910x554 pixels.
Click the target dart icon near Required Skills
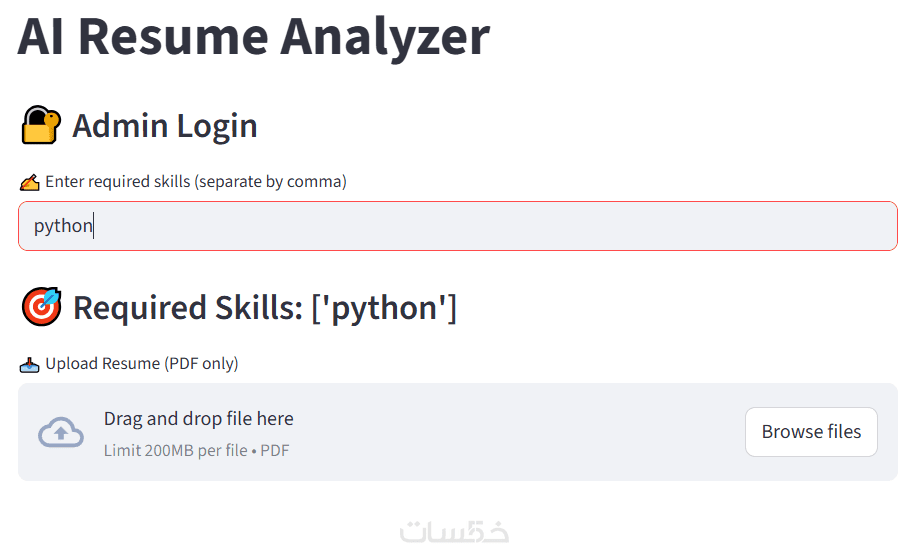(x=41, y=307)
